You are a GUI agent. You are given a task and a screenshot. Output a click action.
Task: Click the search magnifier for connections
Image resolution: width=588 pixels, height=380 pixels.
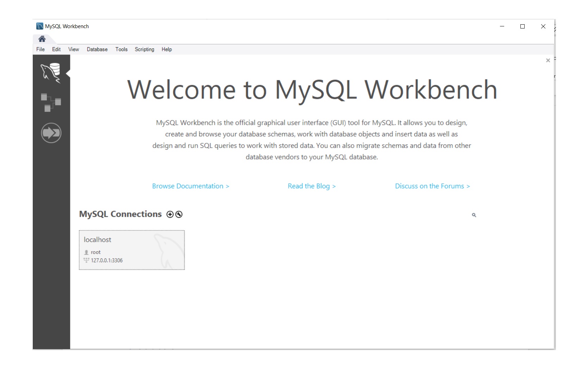point(474,215)
